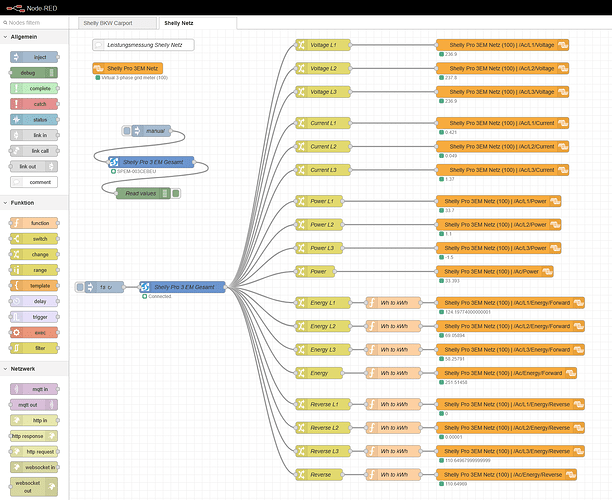Collapse the Netzwerk palette category
The image size is (612, 500).
[34, 369]
